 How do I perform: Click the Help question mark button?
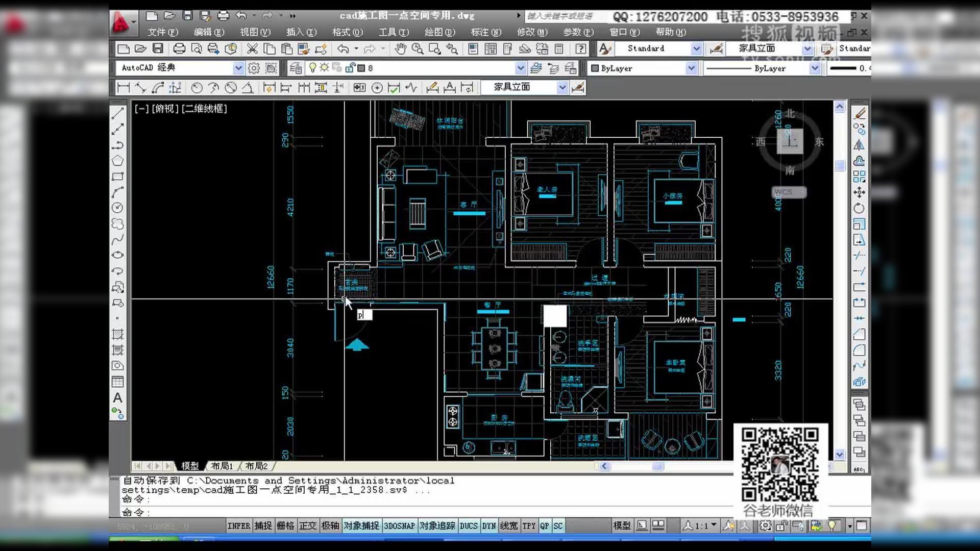click(580, 49)
